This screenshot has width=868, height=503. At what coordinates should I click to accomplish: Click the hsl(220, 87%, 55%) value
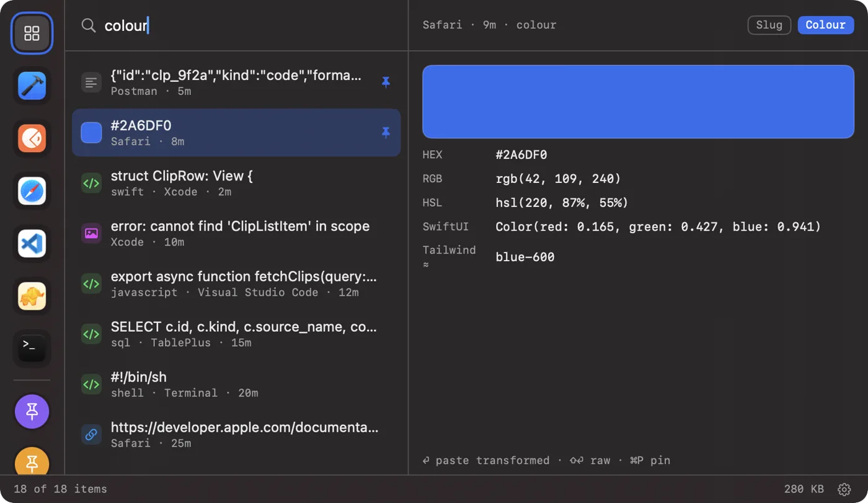click(562, 203)
